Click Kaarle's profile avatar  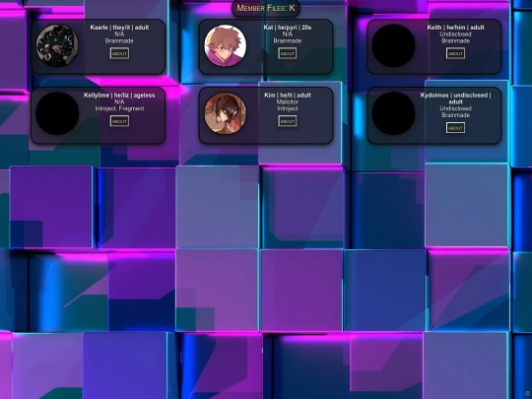57,45
